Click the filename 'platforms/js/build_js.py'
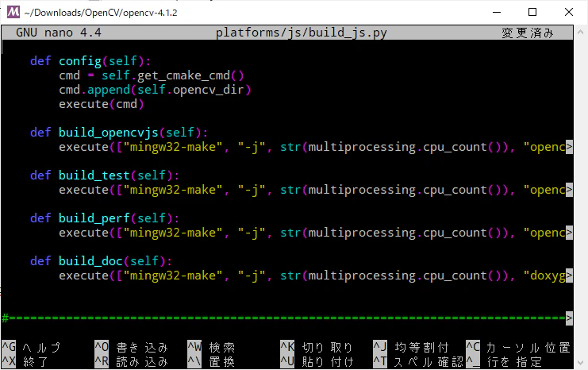The height and width of the screenshot is (370, 588). click(x=301, y=33)
